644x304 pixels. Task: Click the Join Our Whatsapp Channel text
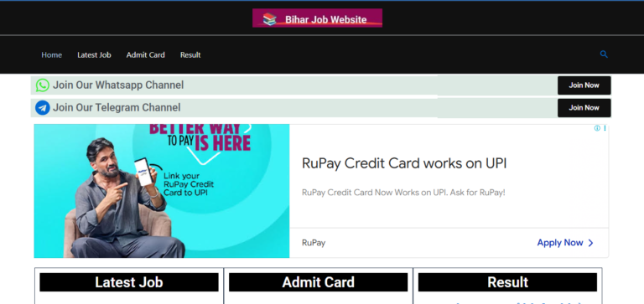coord(118,85)
